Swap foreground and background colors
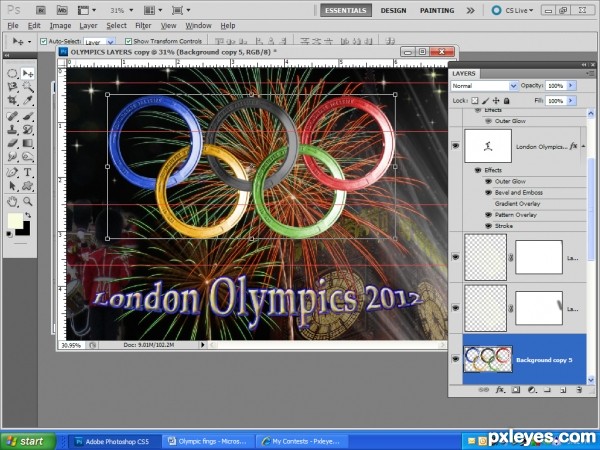 click(28, 215)
